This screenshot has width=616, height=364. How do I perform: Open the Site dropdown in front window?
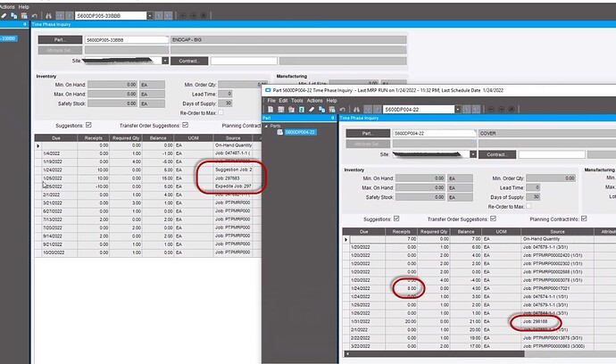point(473,154)
